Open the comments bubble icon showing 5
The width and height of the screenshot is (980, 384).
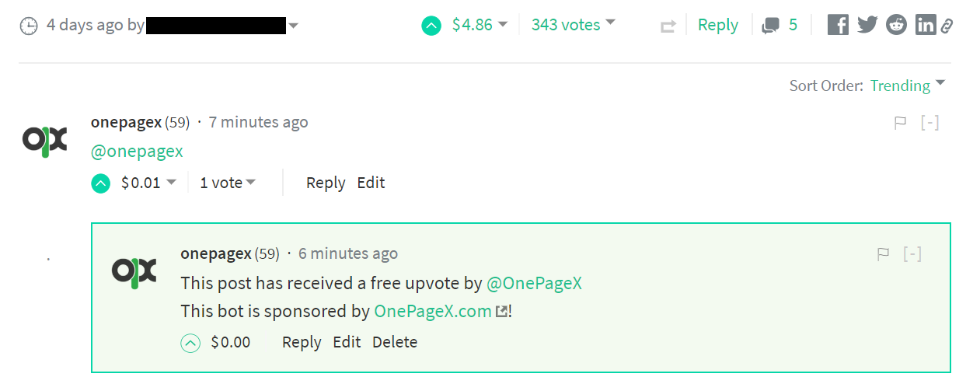[x=770, y=26]
